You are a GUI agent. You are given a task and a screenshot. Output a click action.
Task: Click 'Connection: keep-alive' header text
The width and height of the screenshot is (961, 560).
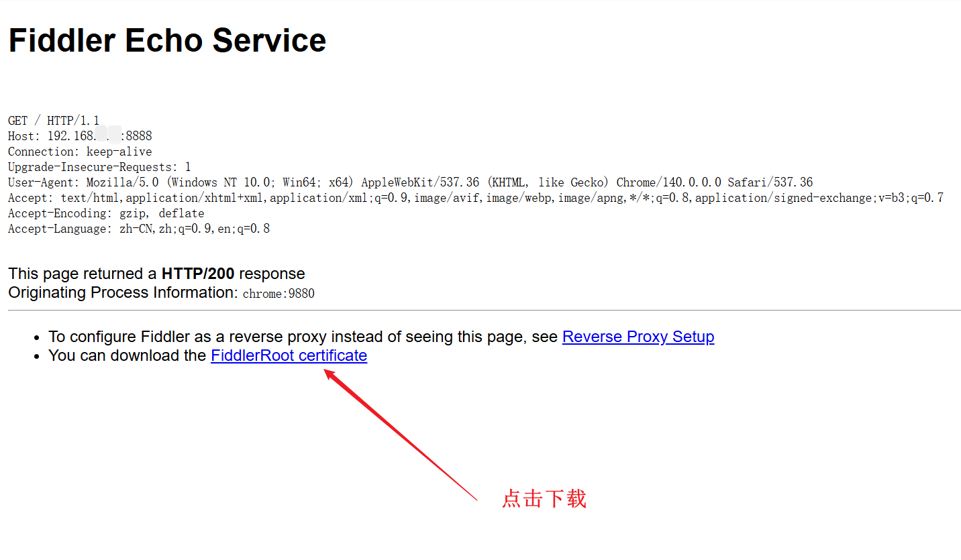(x=80, y=152)
